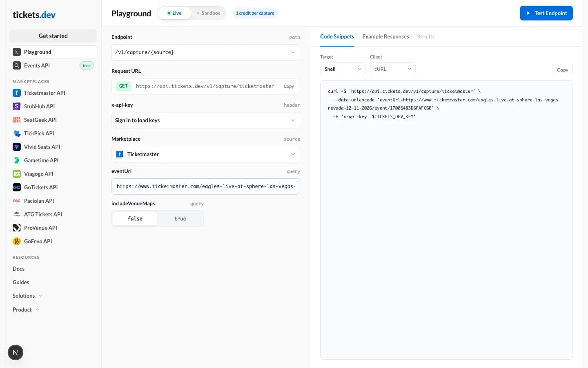Click the tickets.dev logo

coord(34,15)
